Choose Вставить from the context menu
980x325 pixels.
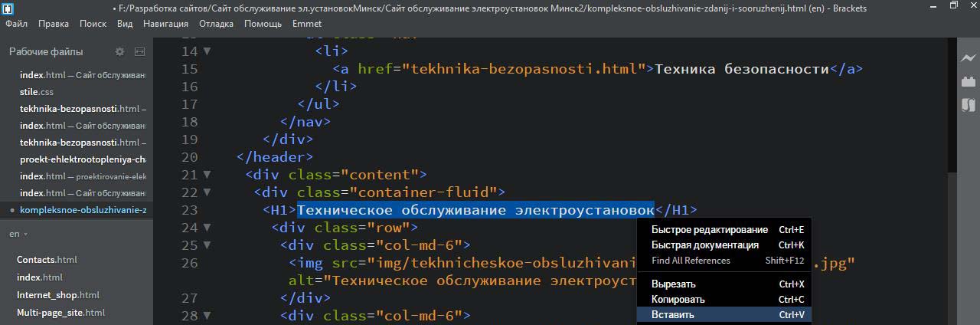click(672, 315)
